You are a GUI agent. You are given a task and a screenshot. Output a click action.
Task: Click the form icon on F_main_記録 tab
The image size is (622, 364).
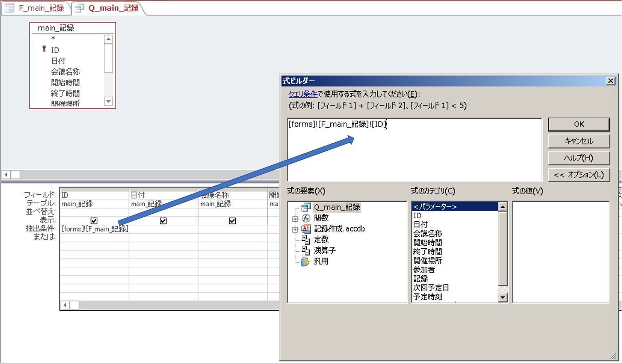[9, 8]
